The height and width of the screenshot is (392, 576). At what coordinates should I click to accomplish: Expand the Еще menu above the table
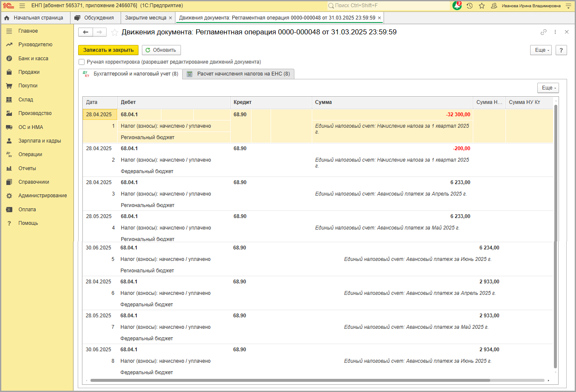[548, 88]
